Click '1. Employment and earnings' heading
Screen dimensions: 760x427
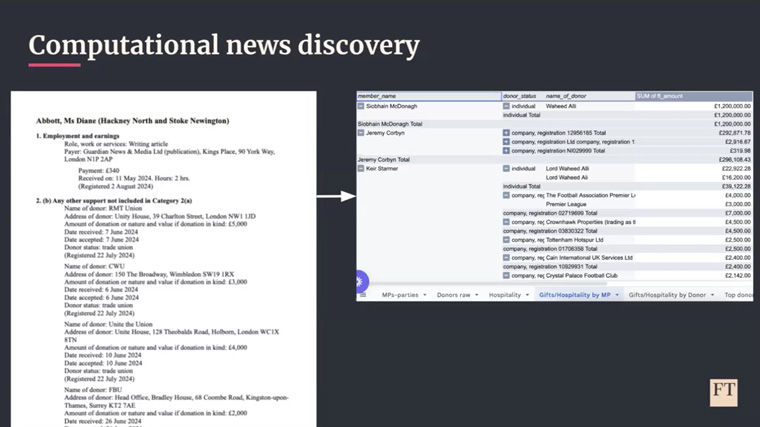pos(78,136)
